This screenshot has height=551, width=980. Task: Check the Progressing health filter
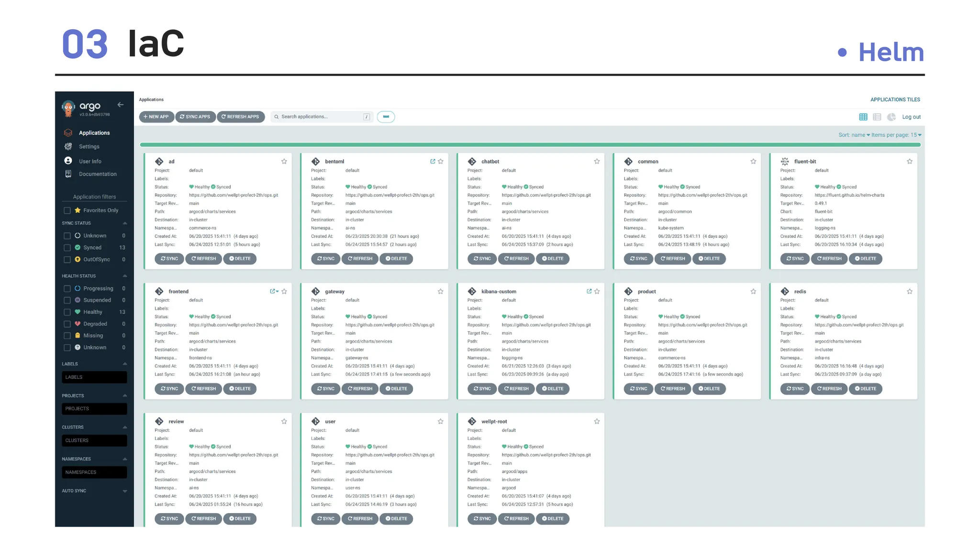tap(67, 288)
